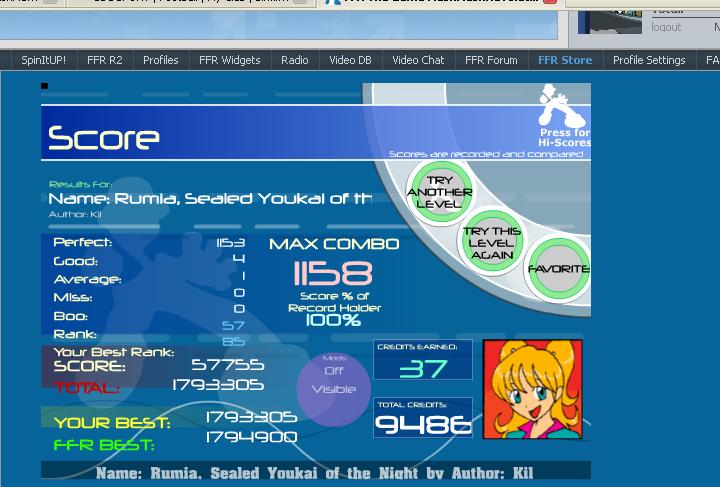Open Profile Settings in navigation bar
This screenshot has width=720, height=487.
pyautogui.click(x=649, y=60)
